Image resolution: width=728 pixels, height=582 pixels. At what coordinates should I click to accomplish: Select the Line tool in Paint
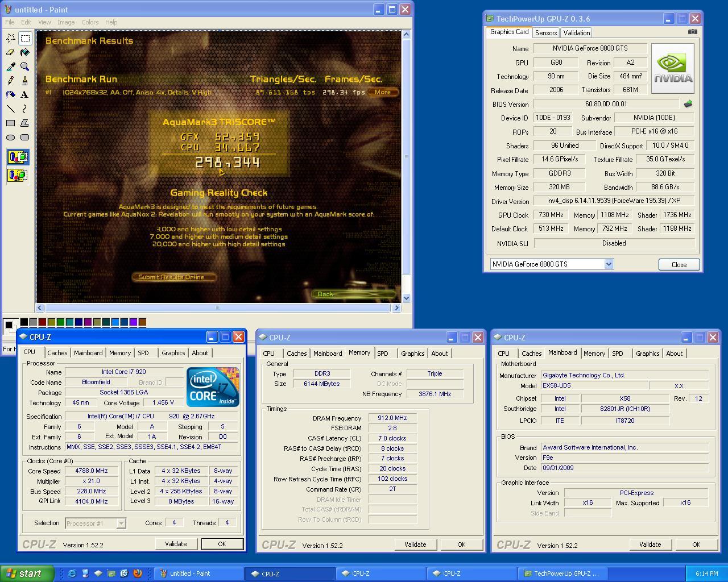coord(11,109)
